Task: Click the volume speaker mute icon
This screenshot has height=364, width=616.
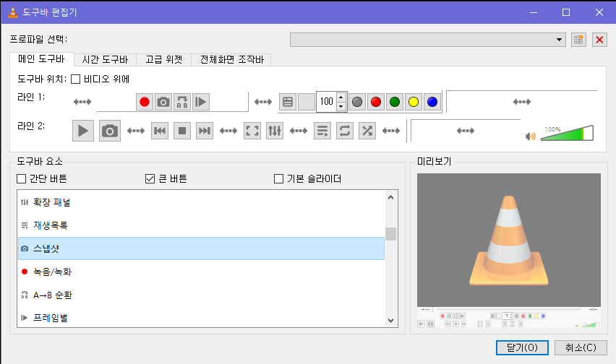Action: pyautogui.click(x=531, y=136)
